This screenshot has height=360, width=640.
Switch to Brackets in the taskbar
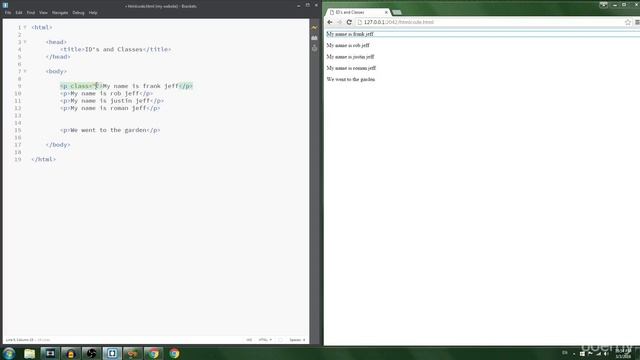112,353
